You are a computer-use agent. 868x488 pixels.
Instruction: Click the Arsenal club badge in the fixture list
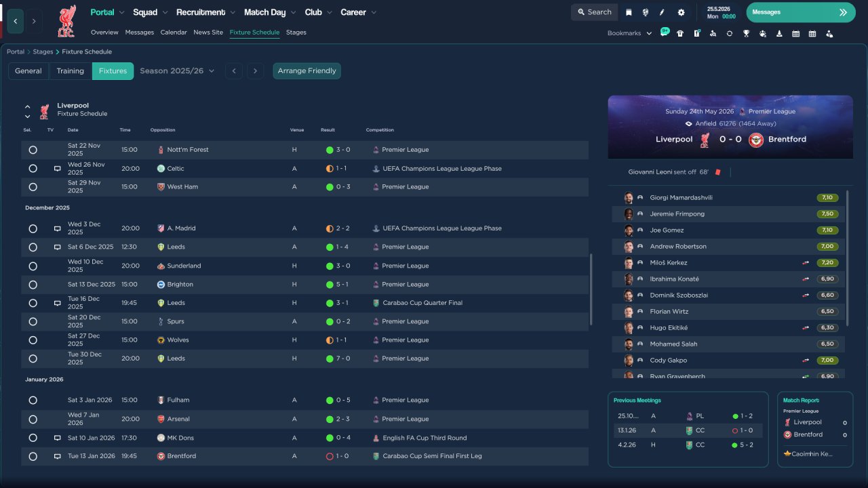coord(161,419)
